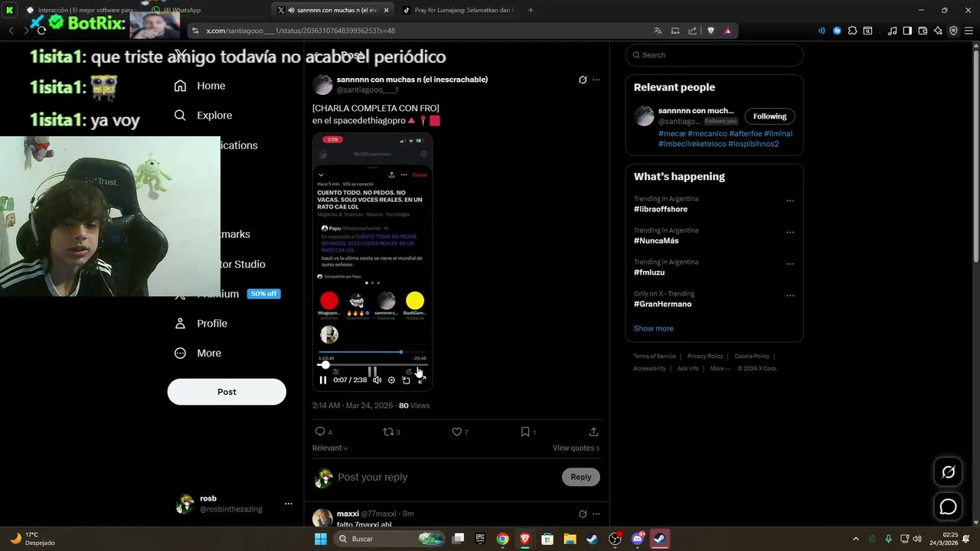Open the Windows Start menu
Screen dimensions: 980x551
click(x=321, y=539)
